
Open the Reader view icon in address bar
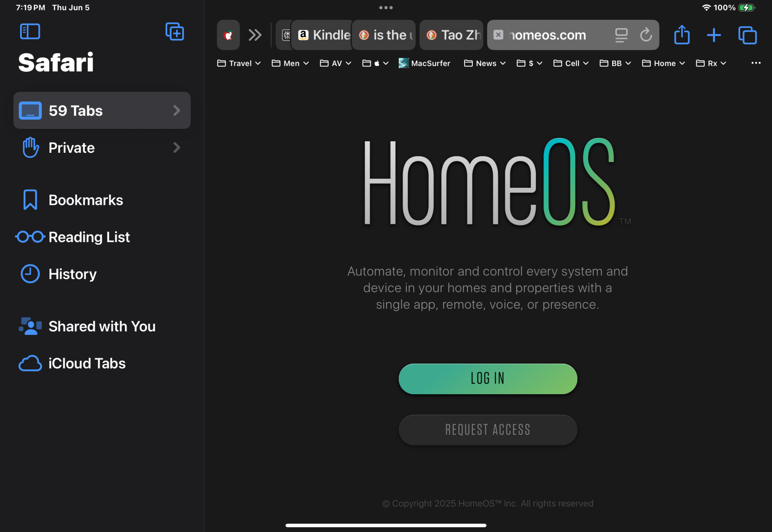pyautogui.click(x=621, y=35)
